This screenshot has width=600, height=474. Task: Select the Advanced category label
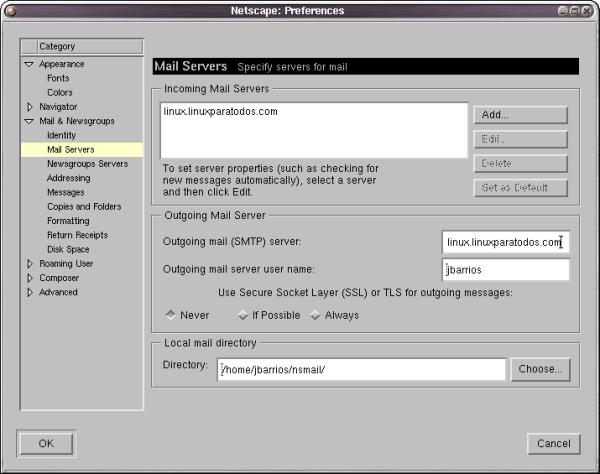coord(58,292)
